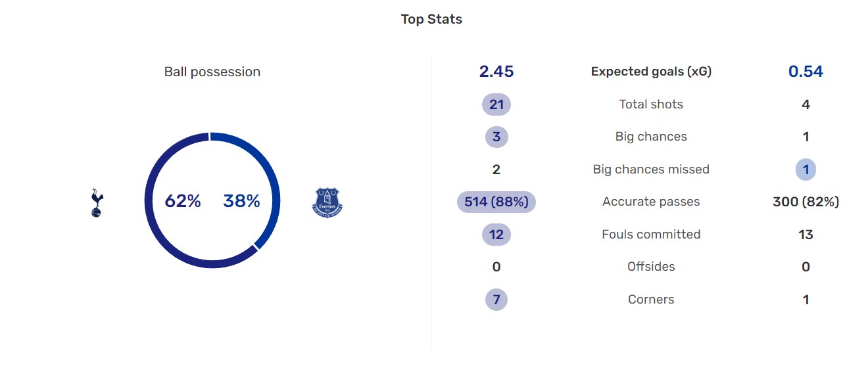Image resolution: width=868 pixels, height=366 pixels.
Task: Select the 38% possession figure
Action: coord(241,201)
